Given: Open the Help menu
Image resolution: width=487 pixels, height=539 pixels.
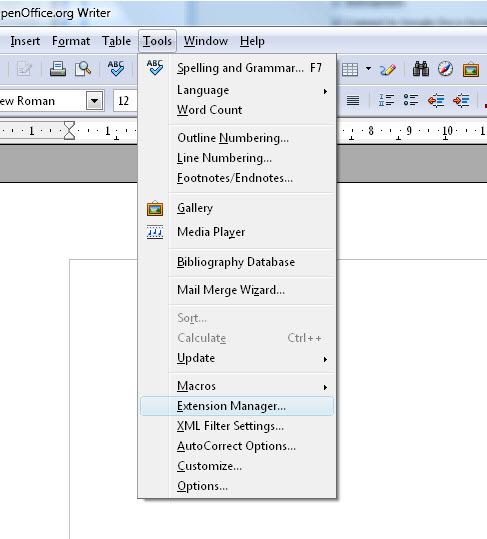Looking at the screenshot, I should (x=252, y=41).
